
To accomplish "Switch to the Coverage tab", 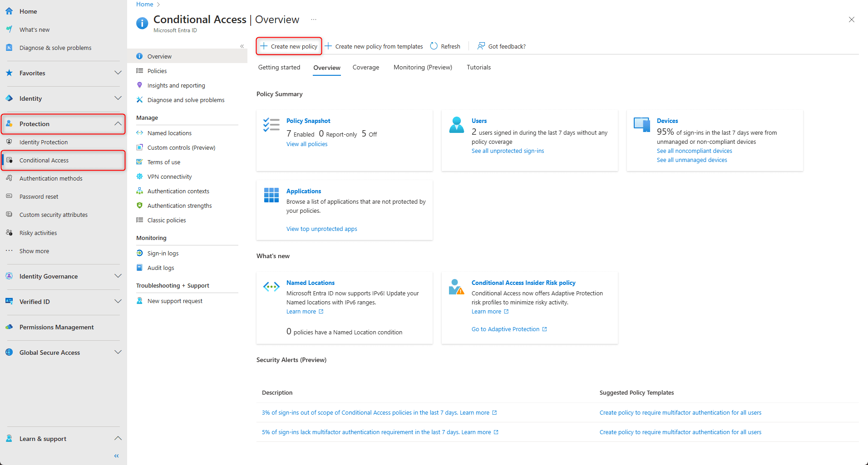I will pyautogui.click(x=366, y=67).
